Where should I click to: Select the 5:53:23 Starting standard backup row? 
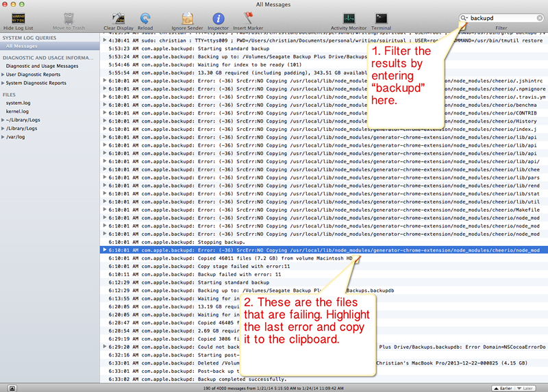(323, 49)
